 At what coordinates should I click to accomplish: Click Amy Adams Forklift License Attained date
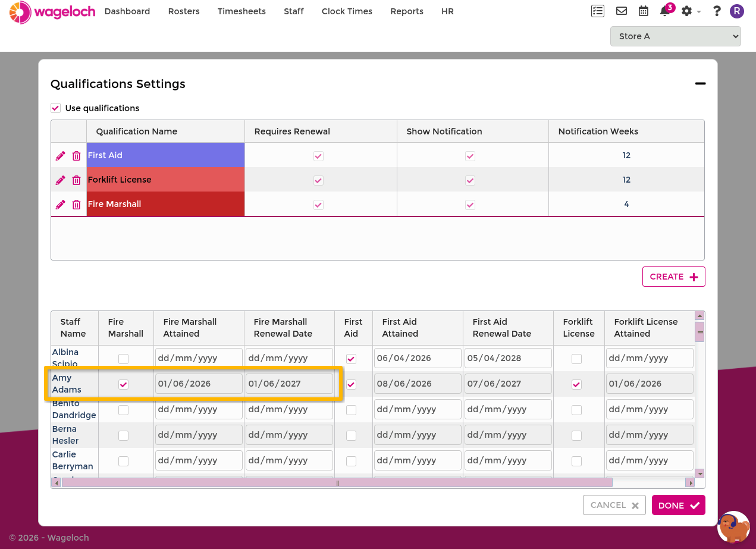click(650, 384)
